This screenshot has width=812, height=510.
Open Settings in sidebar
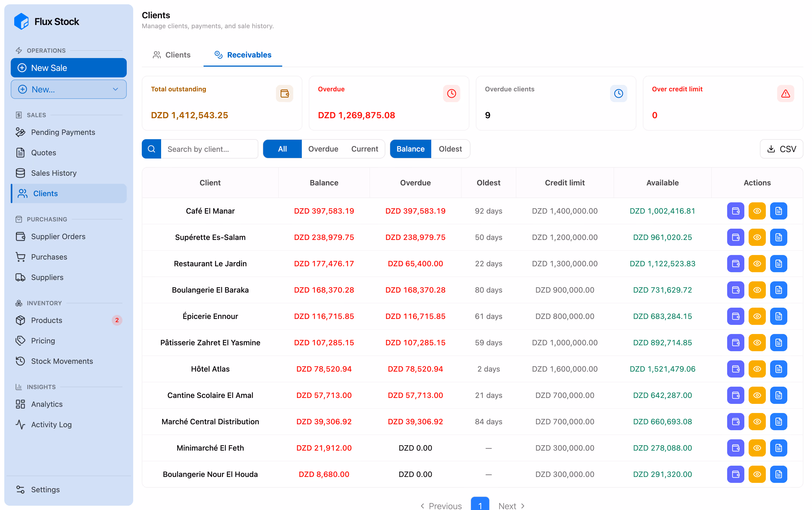[68, 489]
